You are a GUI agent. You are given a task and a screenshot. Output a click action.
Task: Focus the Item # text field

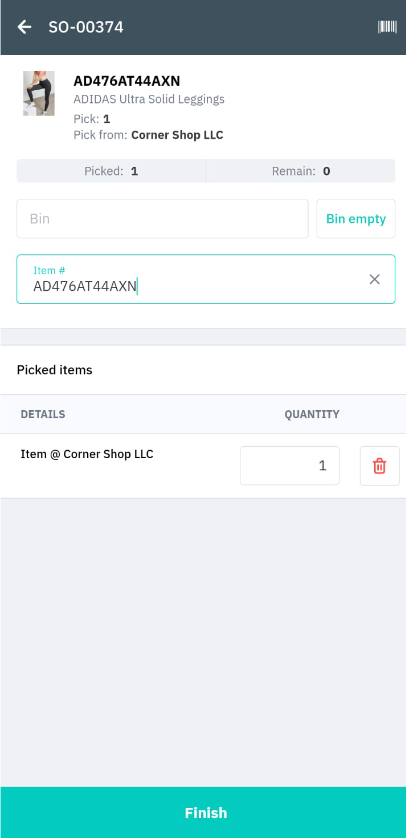(x=206, y=279)
